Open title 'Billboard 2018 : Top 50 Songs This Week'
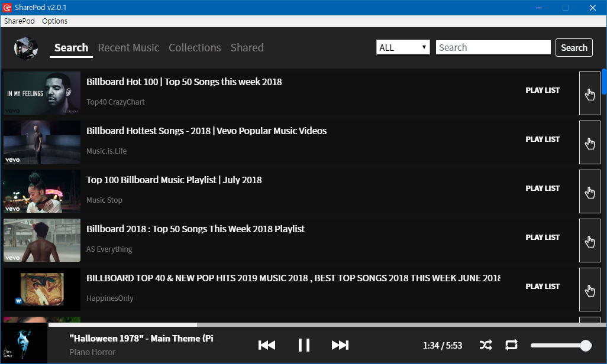607x364 pixels. click(195, 229)
